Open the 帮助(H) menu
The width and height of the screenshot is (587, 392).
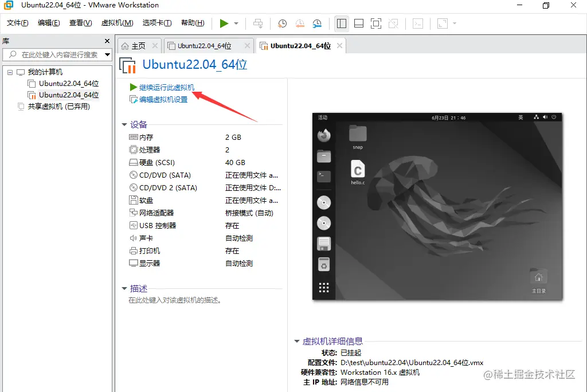193,23
